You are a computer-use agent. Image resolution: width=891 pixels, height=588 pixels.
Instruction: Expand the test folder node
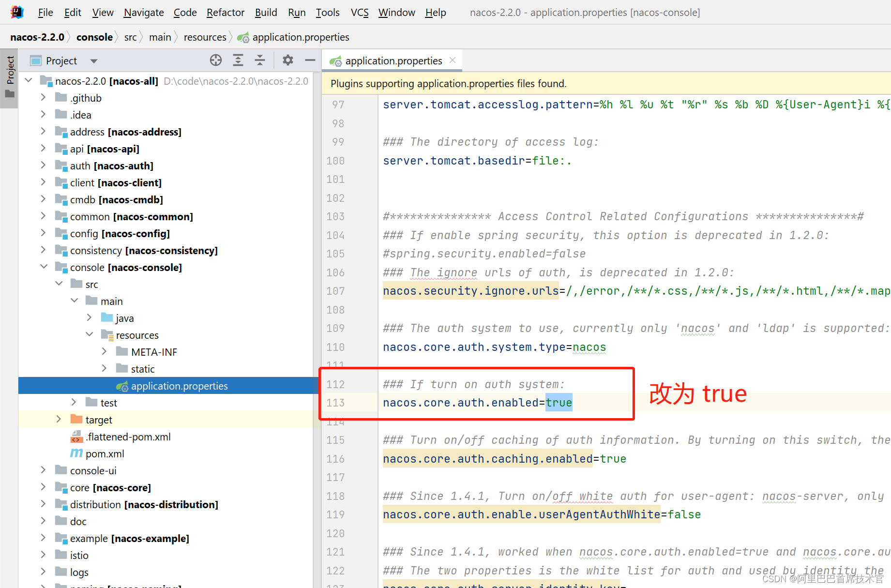pyautogui.click(x=74, y=402)
